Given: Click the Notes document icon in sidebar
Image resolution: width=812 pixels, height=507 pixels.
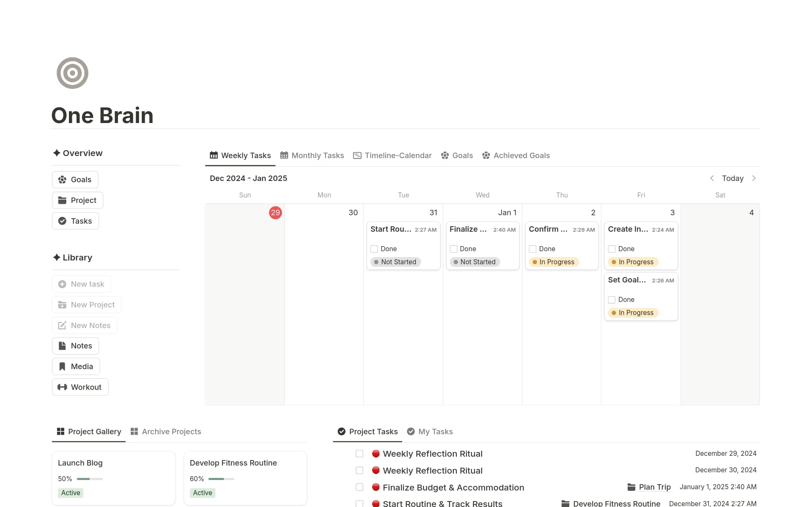Looking at the screenshot, I should [x=62, y=345].
